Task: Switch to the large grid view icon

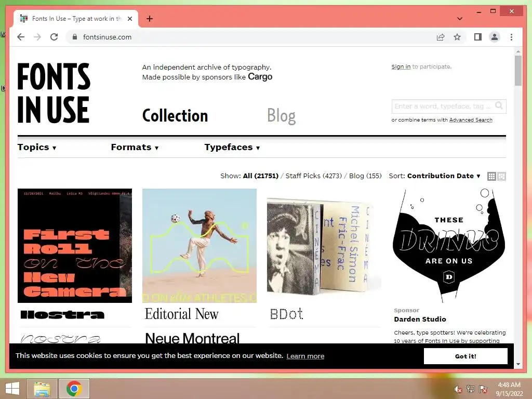Action: (x=501, y=176)
